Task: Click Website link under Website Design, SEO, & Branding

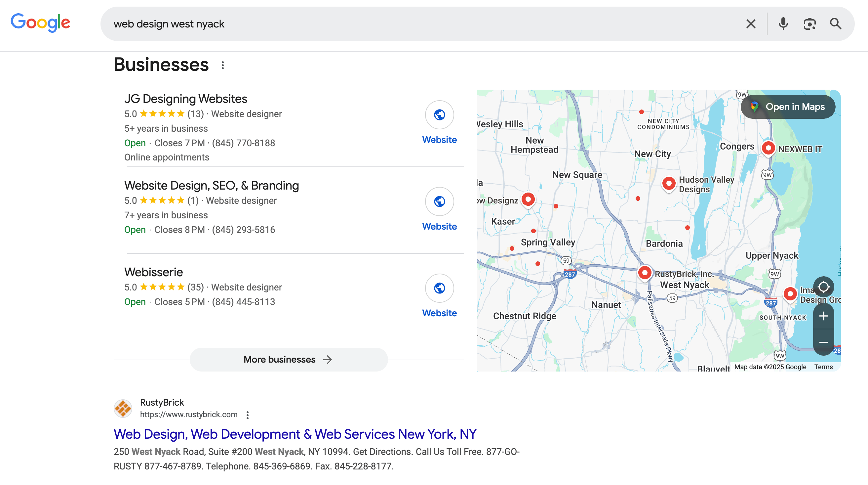Action: [439, 226]
